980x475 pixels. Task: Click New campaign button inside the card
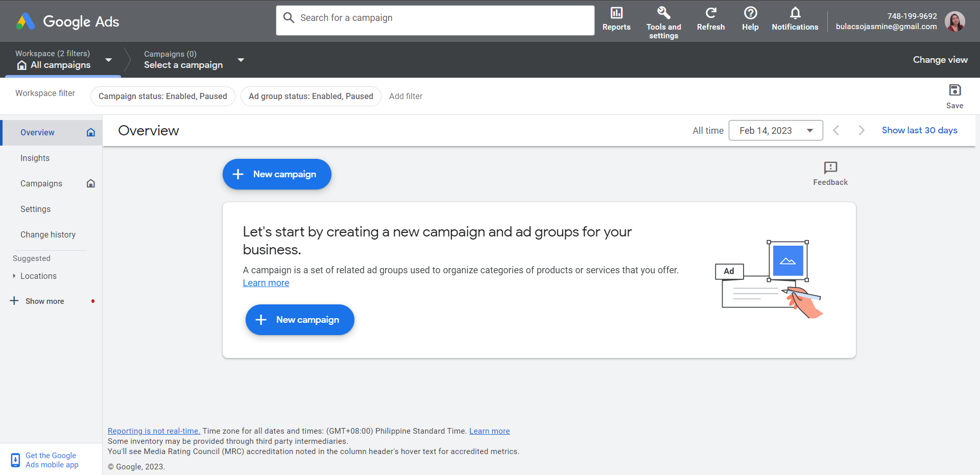300,320
